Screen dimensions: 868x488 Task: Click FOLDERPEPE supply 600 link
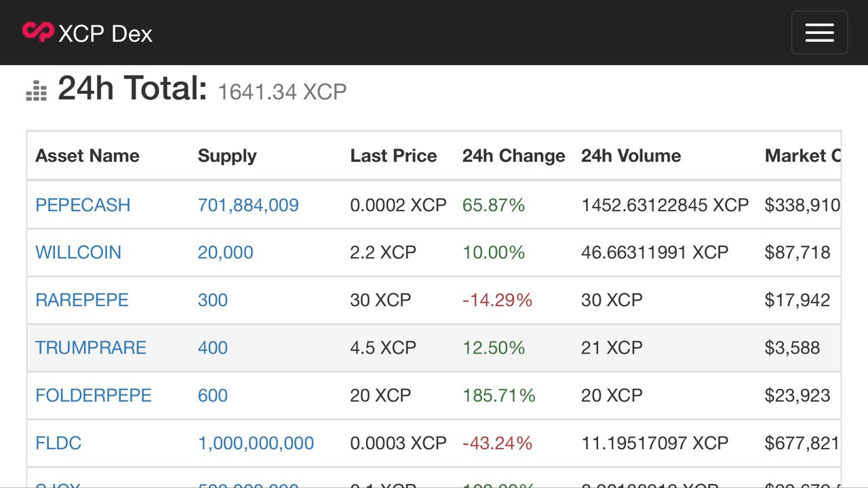pos(213,395)
